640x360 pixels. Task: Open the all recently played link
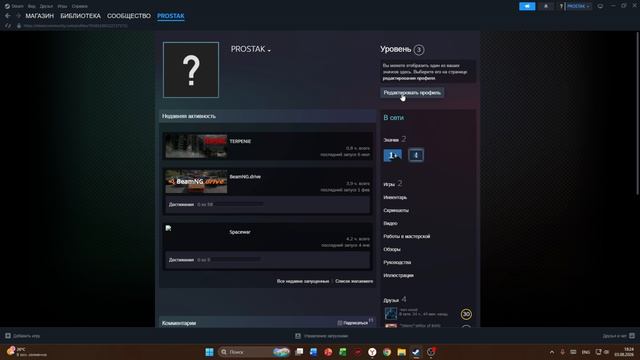(x=303, y=281)
